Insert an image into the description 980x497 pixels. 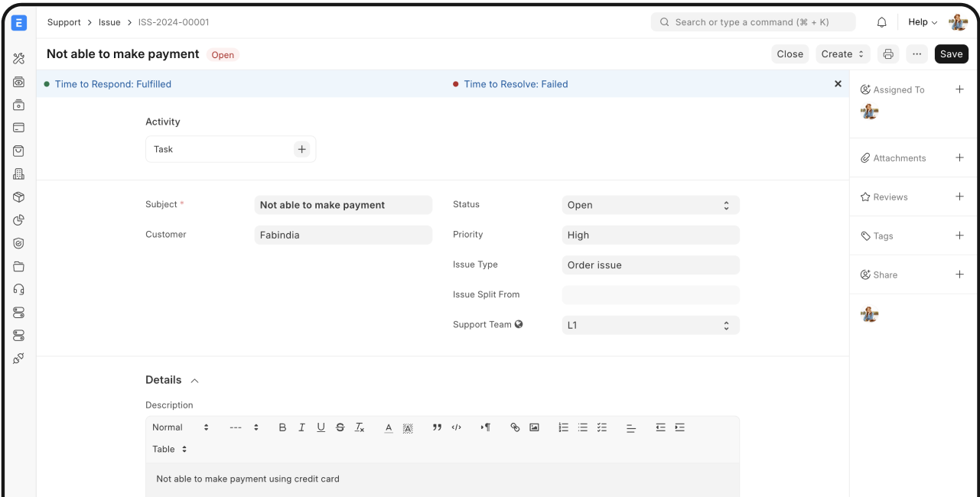(x=534, y=427)
